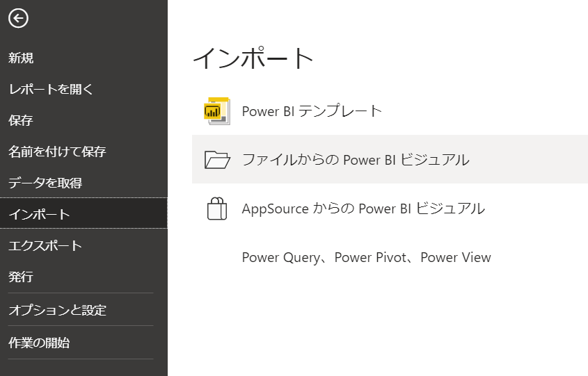588x376 pixels.
Task: Click the open folder icon
Action: [217, 160]
